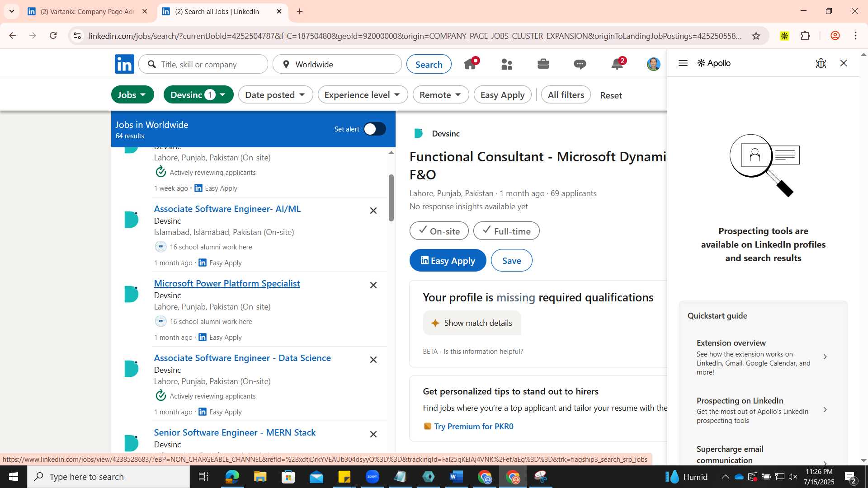Open Microsoft Edge from taskbar
This screenshot has width=868, height=488.
coord(232,477)
